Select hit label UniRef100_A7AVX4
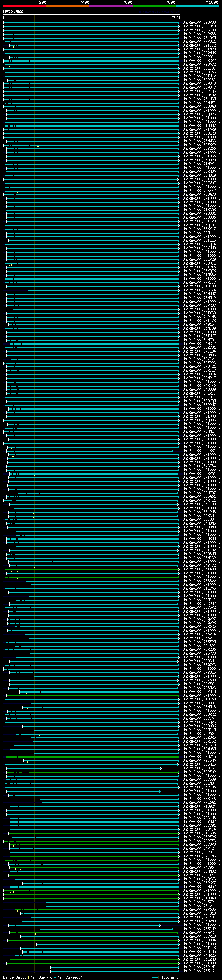Screen dimensions: 222x980 [x=199, y=932]
